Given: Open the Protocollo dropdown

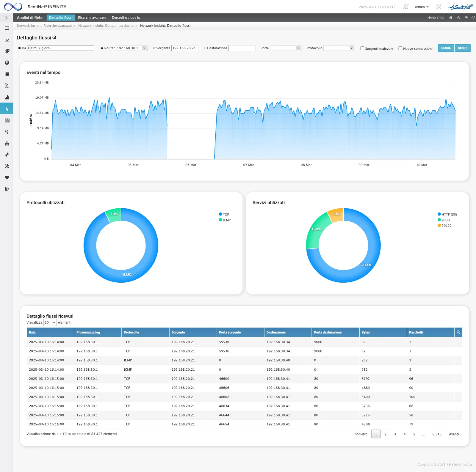Looking at the screenshot, I should pyautogui.click(x=339, y=48).
